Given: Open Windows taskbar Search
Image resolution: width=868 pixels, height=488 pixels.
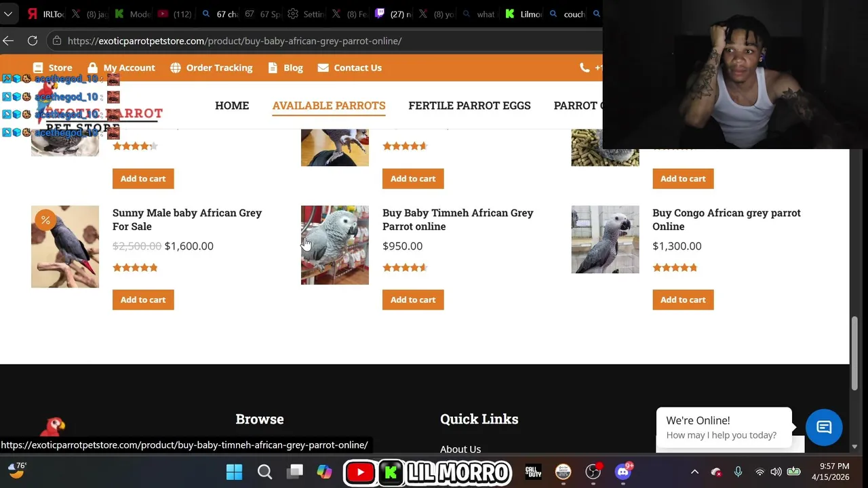Looking at the screenshot, I should click(264, 472).
